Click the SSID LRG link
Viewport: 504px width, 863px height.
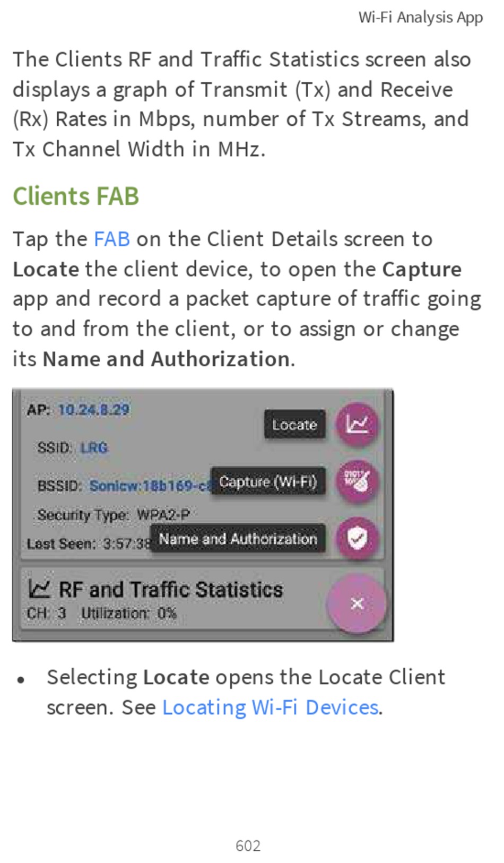coord(94,447)
